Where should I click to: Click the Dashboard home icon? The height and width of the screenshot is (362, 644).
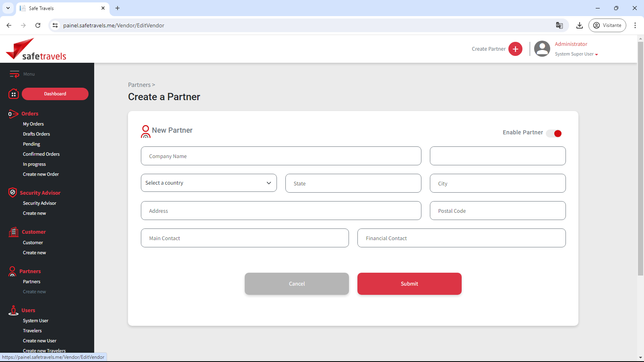coord(14,94)
